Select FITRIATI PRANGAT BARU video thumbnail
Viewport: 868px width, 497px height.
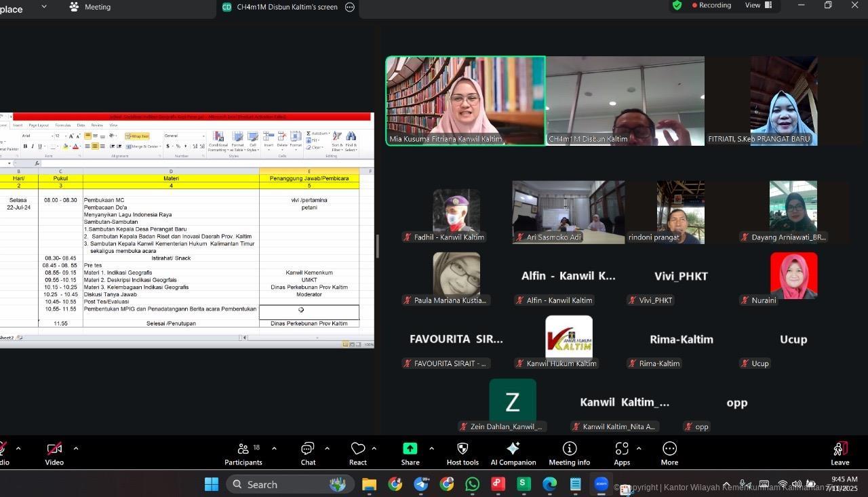[x=784, y=100]
